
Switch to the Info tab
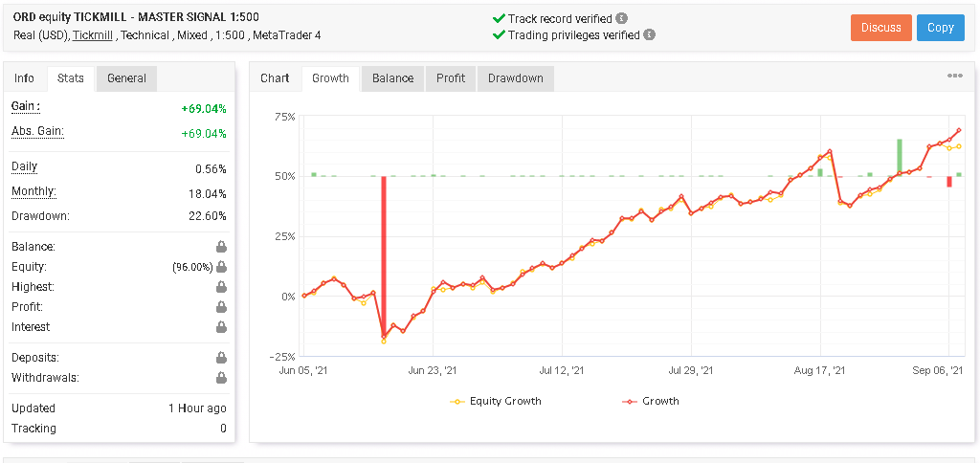[24, 78]
